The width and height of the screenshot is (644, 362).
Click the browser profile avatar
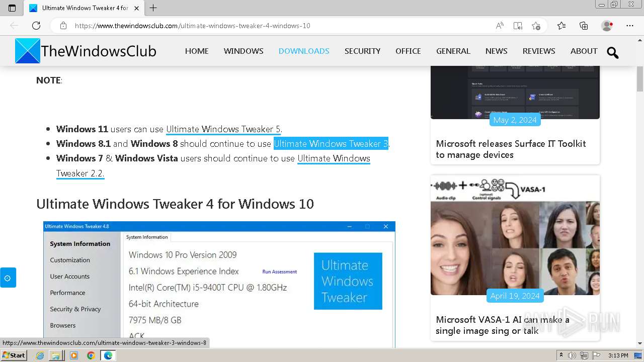coord(607,26)
